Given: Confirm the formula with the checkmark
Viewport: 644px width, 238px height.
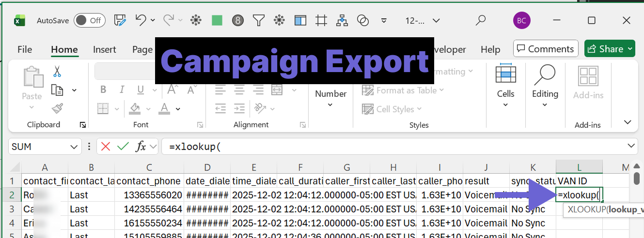Looking at the screenshot, I should 123,147.
